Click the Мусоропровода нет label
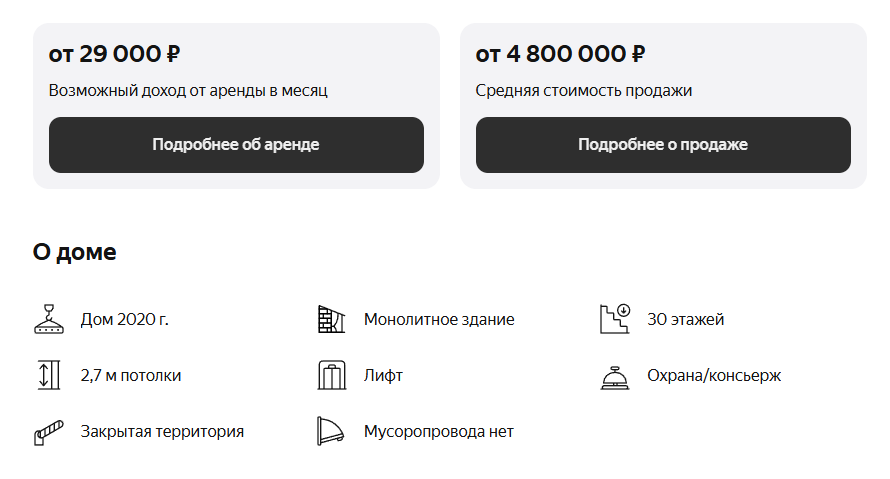This screenshot has width=890, height=479. point(438,432)
